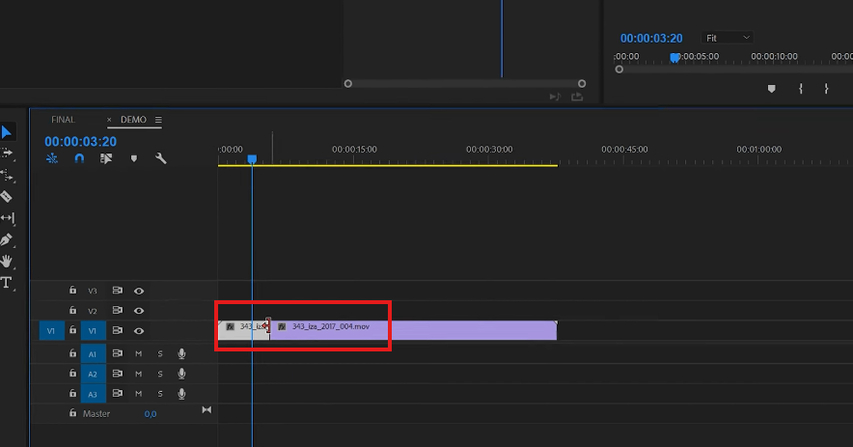853x447 pixels.
Task: Enable voice-over record on A1
Action: click(x=182, y=354)
